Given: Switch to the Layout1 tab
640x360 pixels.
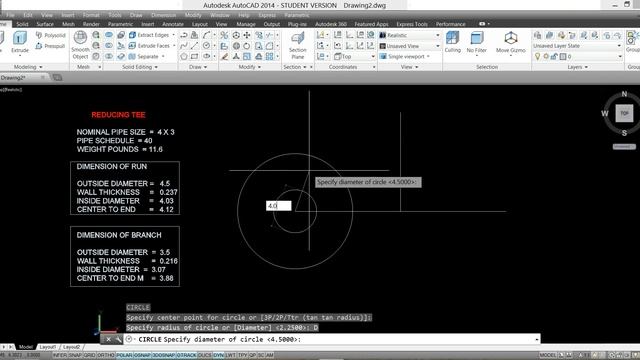Looking at the screenshot, I should click(48, 347).
